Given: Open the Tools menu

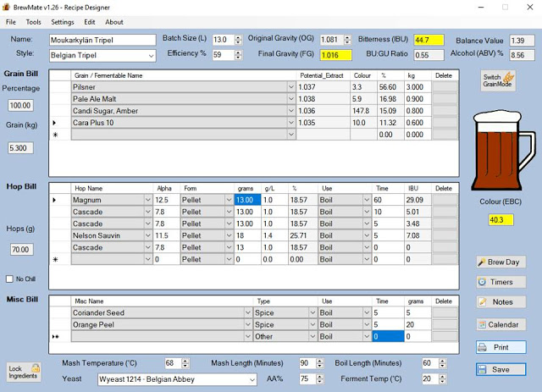Looking at the screenshot, I should pyautogui.click(x=33, y=22).
